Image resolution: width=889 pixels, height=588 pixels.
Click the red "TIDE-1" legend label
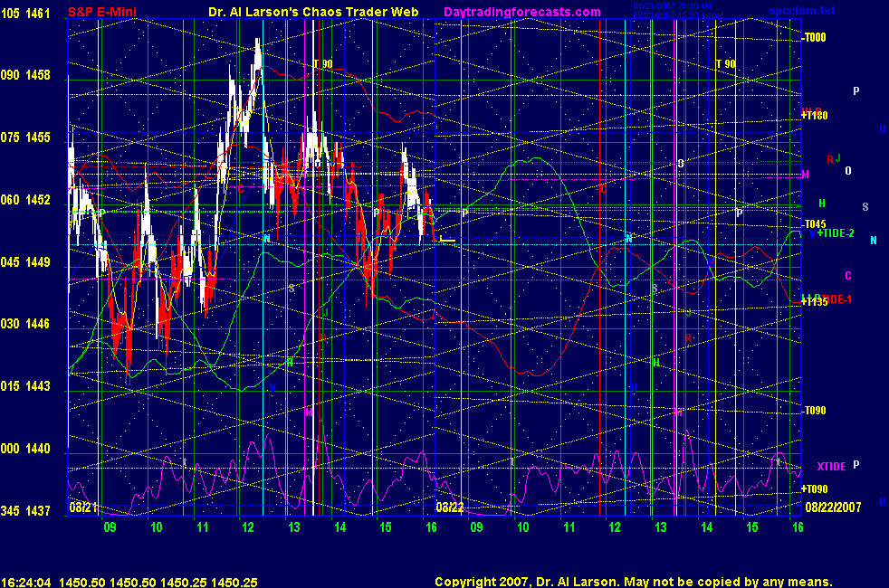tap(836, 299)
